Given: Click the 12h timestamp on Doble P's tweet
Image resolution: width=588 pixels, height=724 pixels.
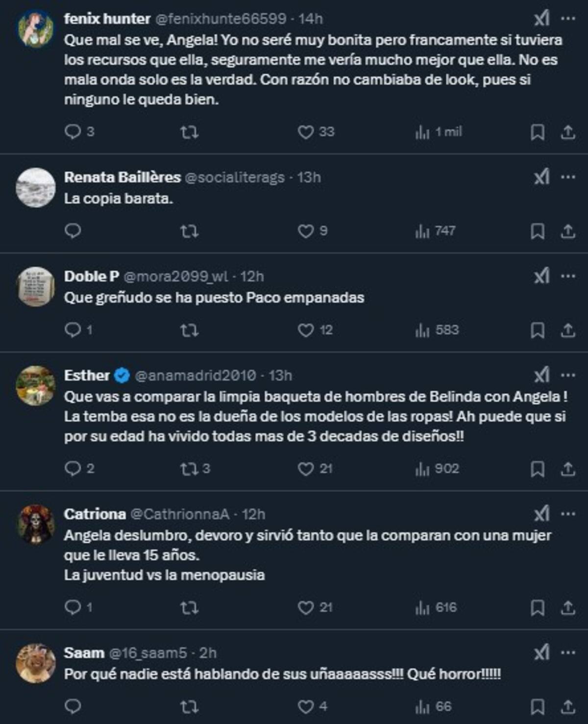Looking at the screenshot, I should pyautogui.click(x=252, y=276).
